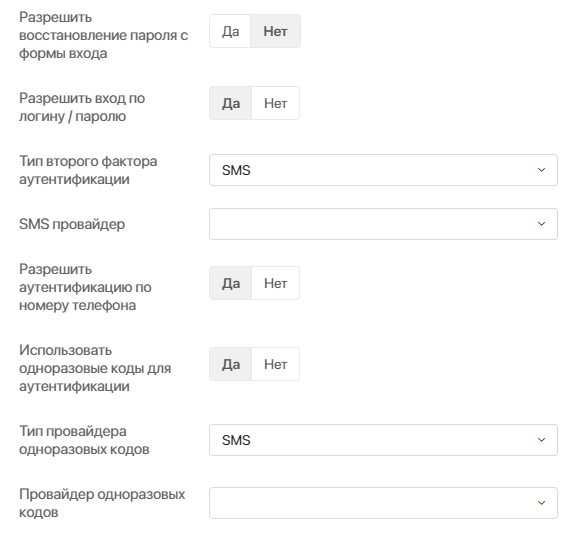Choose "Да" for login by username/password

pos(231,103)
